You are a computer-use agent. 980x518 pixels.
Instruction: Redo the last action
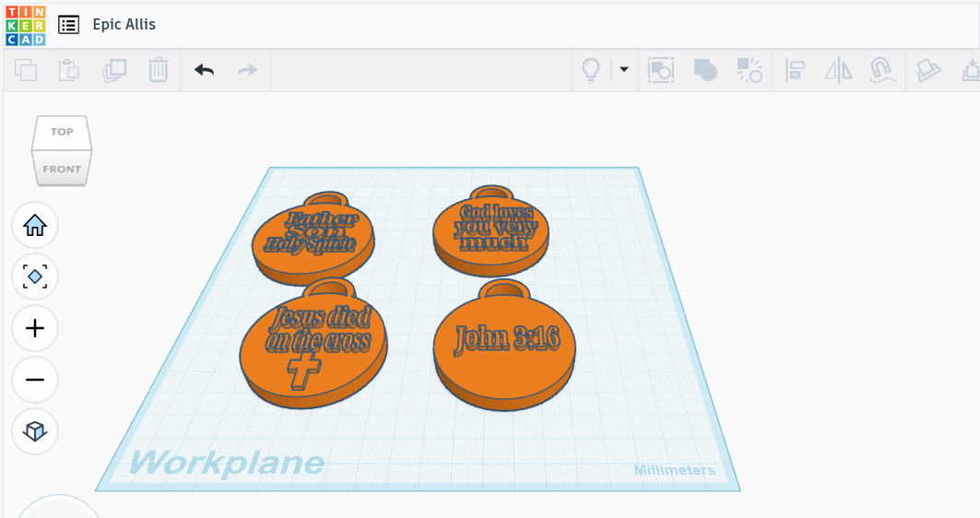[247, 70]
